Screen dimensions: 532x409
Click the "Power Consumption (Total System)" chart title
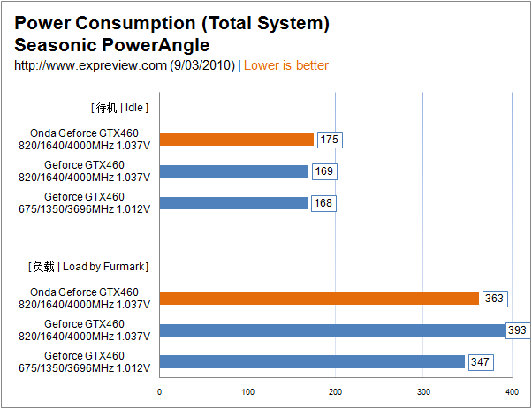[x=172, y=24]
